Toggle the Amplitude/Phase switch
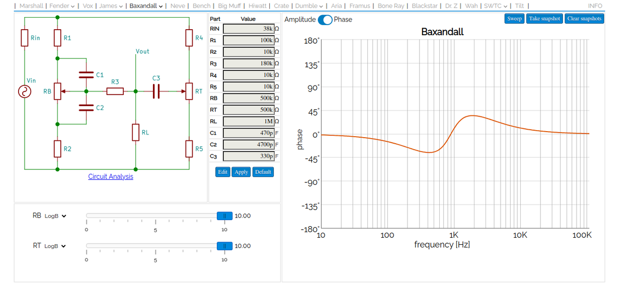The height and width of the screenshot is (304, 644). pos(325,20)
